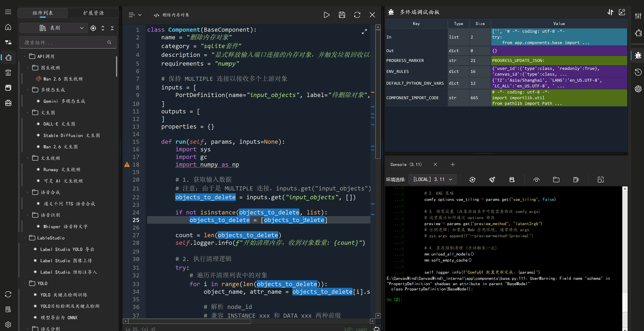The image size is (644, 331).
Task: Clear console with the eraser icon
Action: pos(492,180)
